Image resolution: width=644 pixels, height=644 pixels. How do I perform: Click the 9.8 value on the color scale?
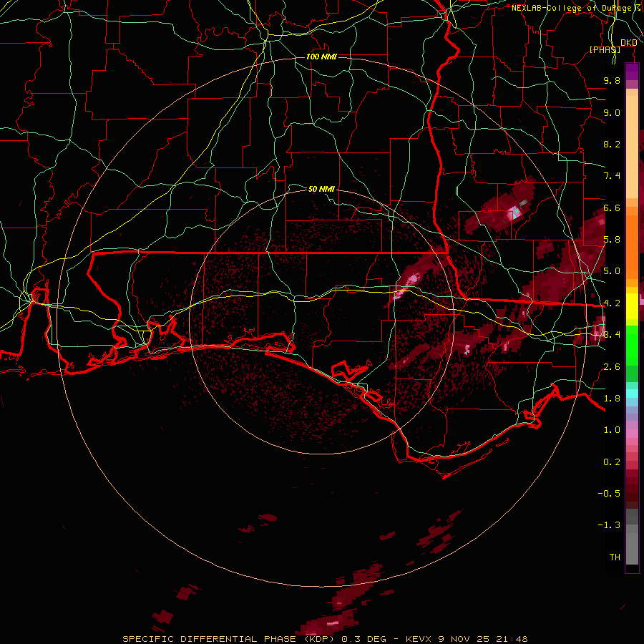pyautogui.click(x=612, y=80)
